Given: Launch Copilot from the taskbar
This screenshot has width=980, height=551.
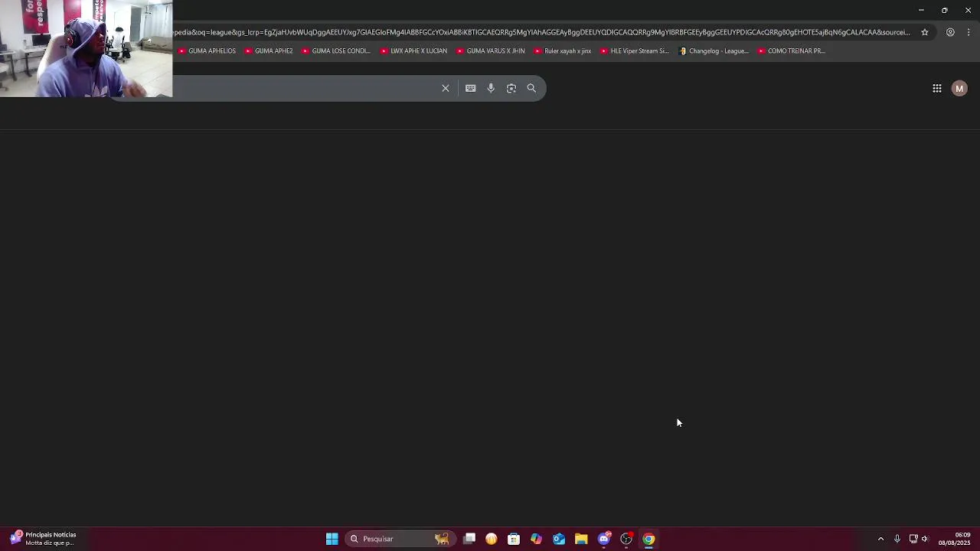Looking at the screenshot, I should point(536,539).
